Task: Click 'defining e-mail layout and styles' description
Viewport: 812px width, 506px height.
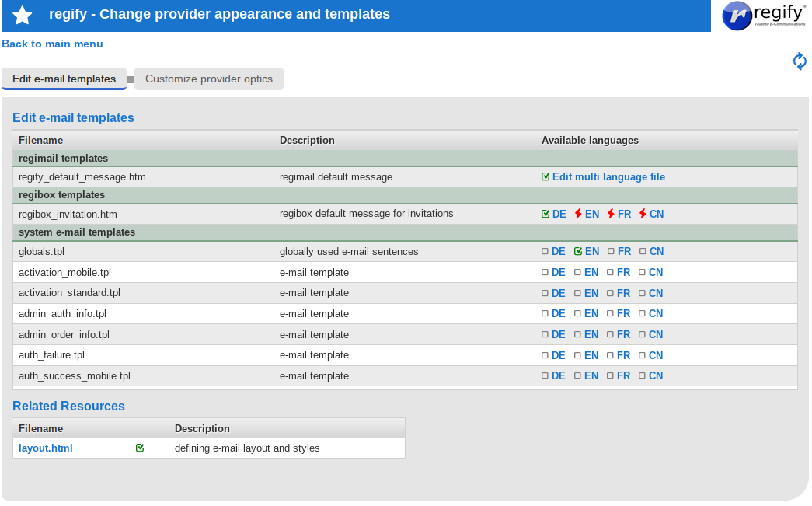Action: click(247, 448)
